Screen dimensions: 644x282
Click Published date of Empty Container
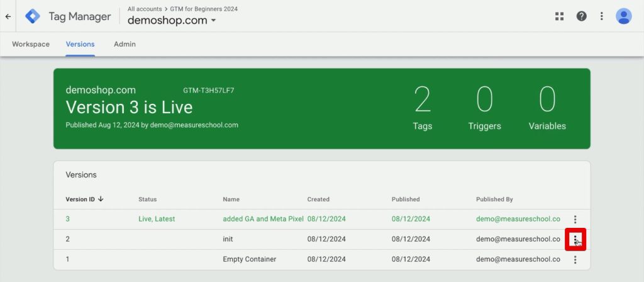tap(411, 259)
